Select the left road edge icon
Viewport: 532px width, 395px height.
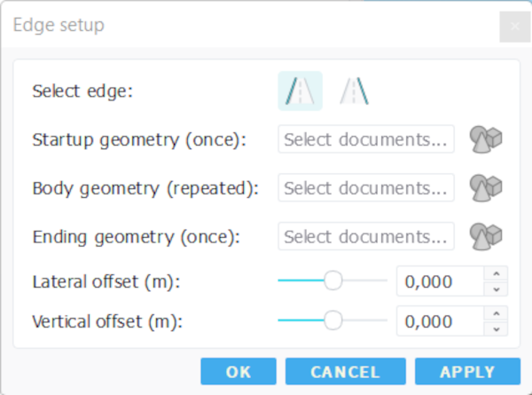300,91
